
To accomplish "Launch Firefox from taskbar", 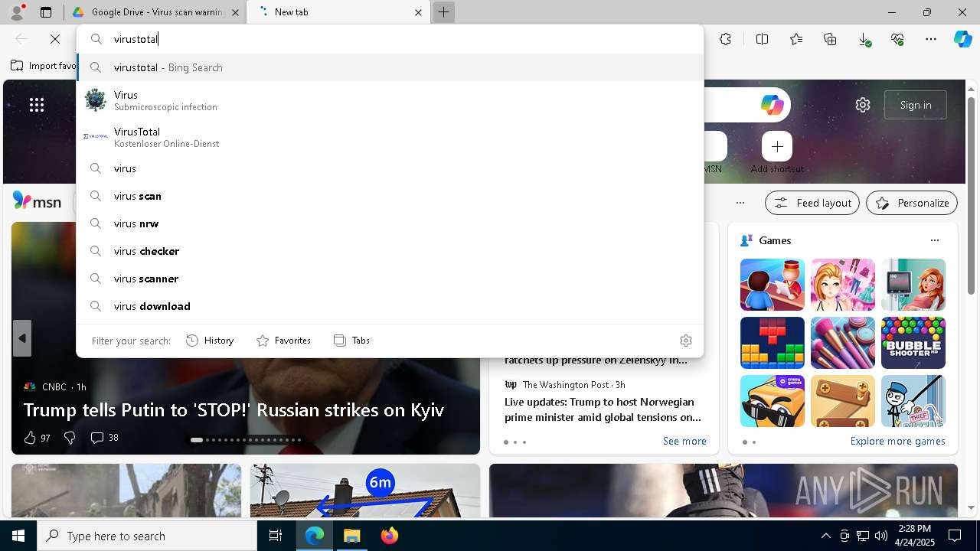I will (x=389, y=536).
